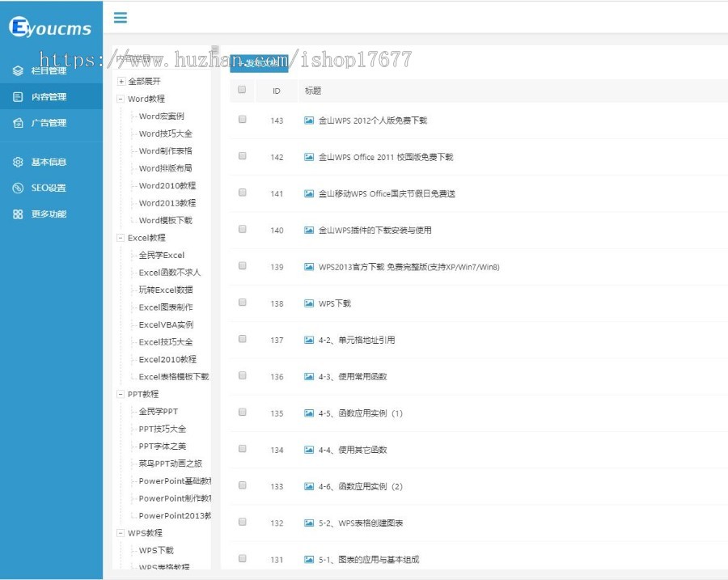Select Word宏案例 in category tree
728x580 pixels.
pos(161,116)
